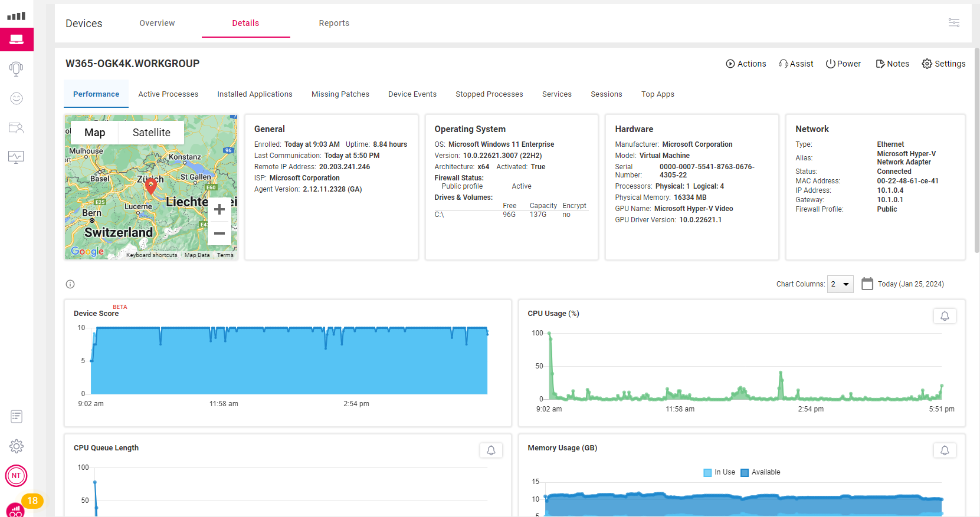
Task: Click the signal bars logo icon
Action: pyautogui.click(x=17, y=16)
